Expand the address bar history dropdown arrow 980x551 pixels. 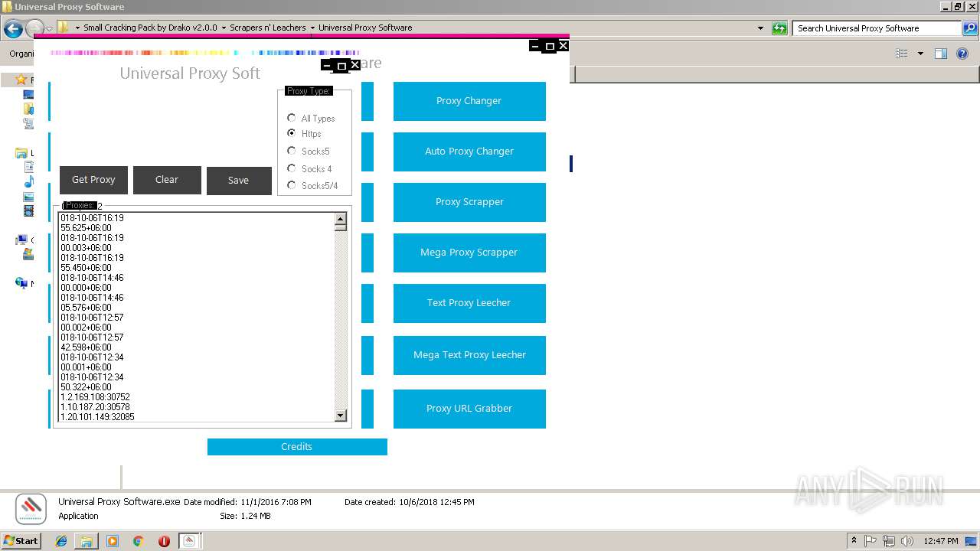[x=760, y=28]
